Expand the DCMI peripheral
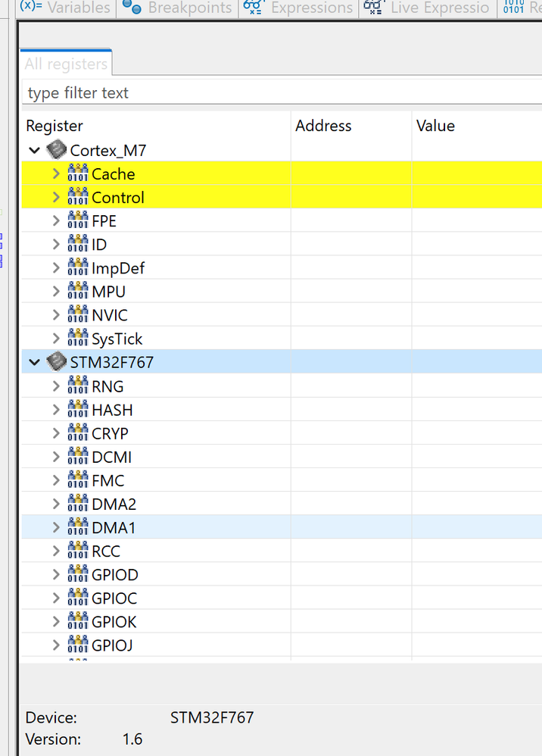This screenshot has width=542, height=756. 56,457
